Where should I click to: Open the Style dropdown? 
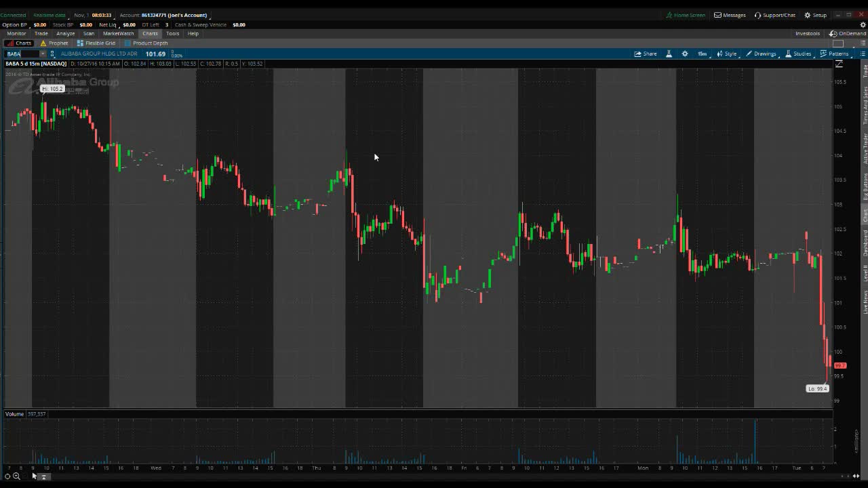pyautogui.click(x=726, y=54)
